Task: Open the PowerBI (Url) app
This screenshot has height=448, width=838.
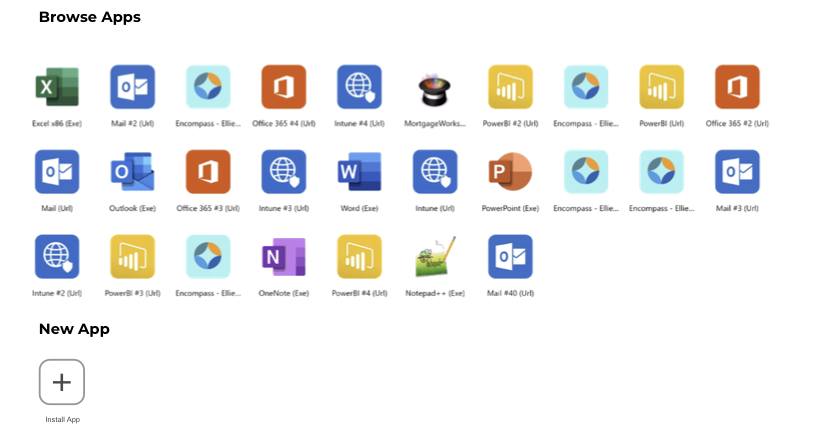Action: tap(662, 87)
